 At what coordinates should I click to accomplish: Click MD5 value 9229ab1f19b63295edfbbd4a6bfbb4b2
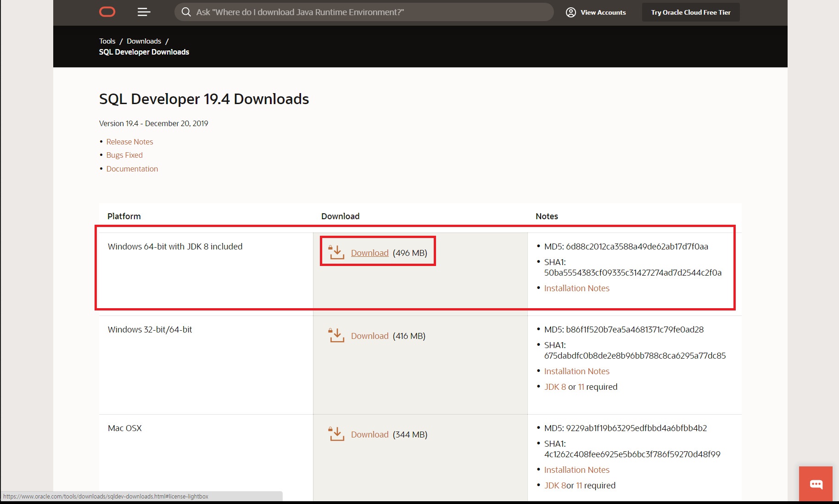pyautogui.click(x=637, y=428)
